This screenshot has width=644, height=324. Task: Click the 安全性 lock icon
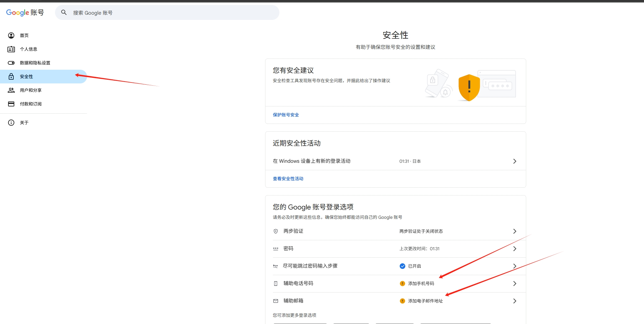[x=11, y=77]
